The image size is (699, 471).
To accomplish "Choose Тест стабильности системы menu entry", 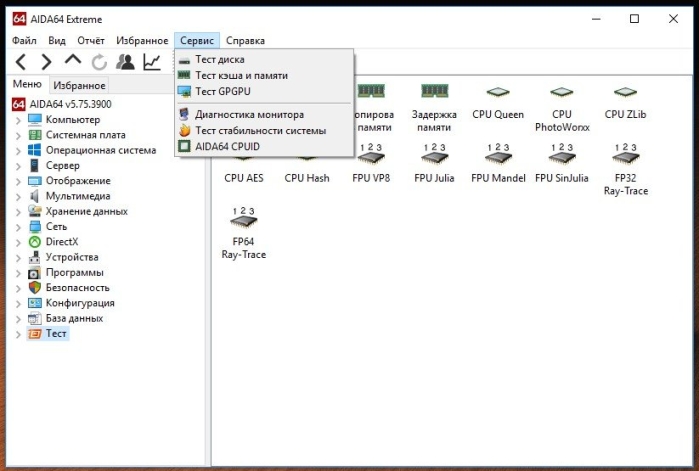I will (x=264, y=131).
